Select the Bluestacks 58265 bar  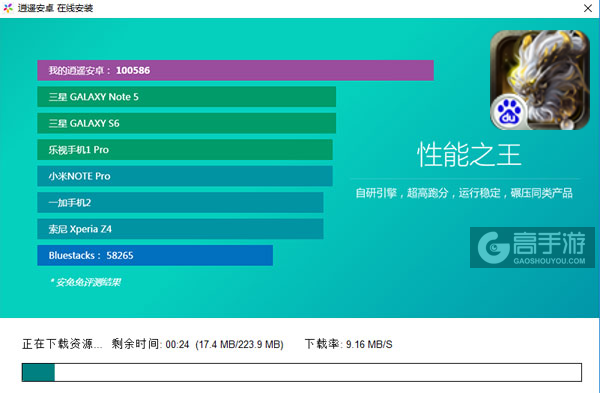coord(155,255)
